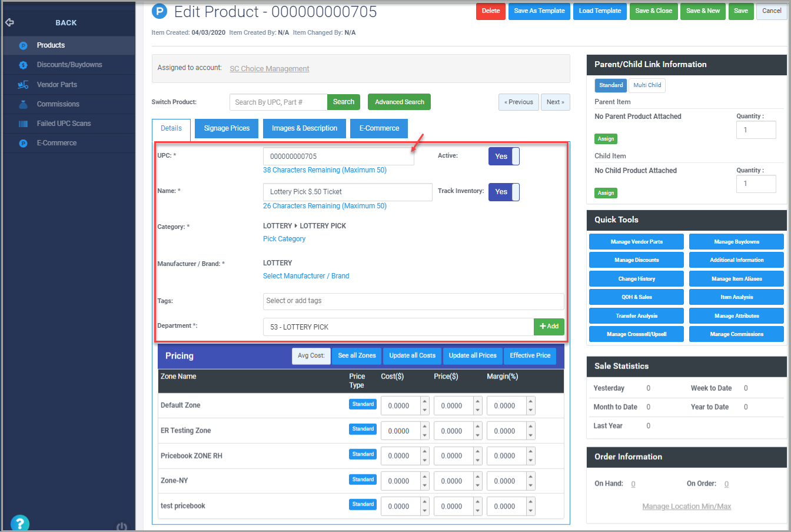Toggle the Active Yes switch

(504, 156)
